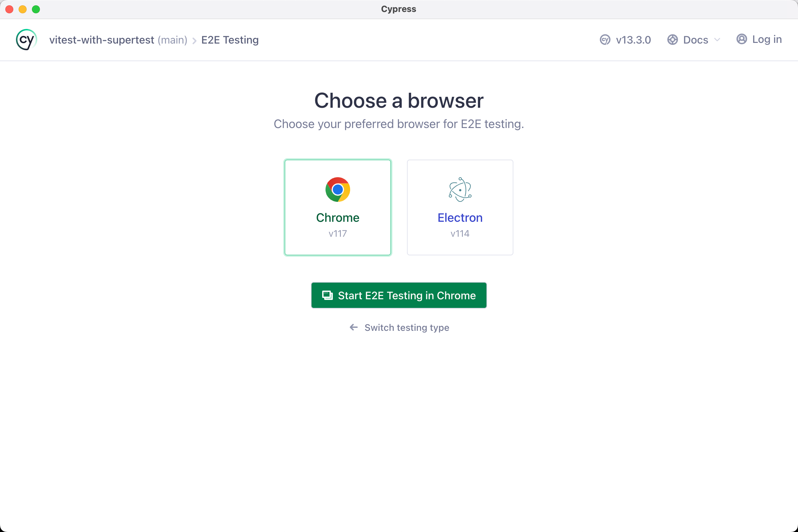Click the Electron label text
Screen dimensions: 798x532
pos(460,217)
